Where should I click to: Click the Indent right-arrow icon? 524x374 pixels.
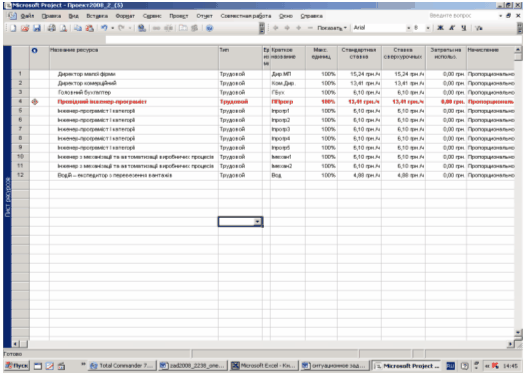point(287,28)
